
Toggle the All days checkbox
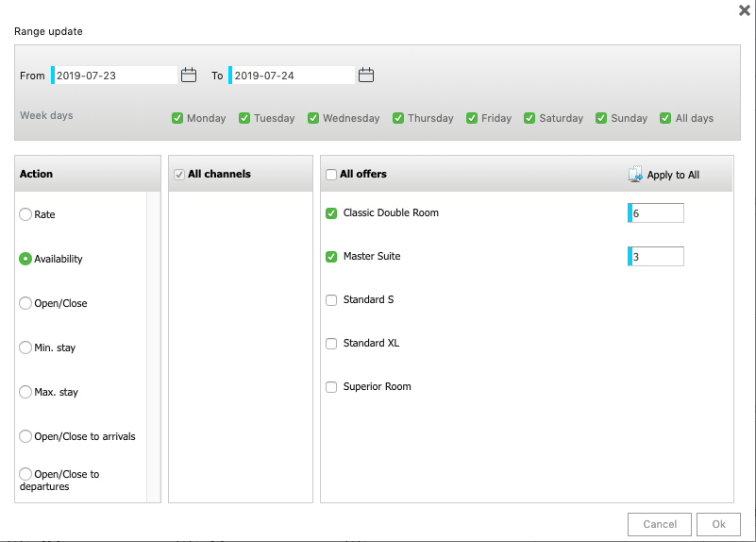pos(665,118)
